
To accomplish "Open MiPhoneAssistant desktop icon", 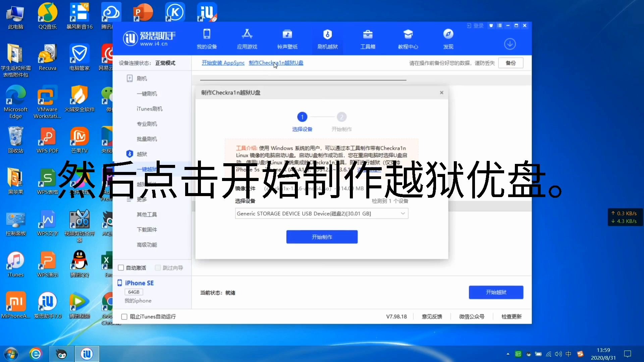I will coord(15,305).
